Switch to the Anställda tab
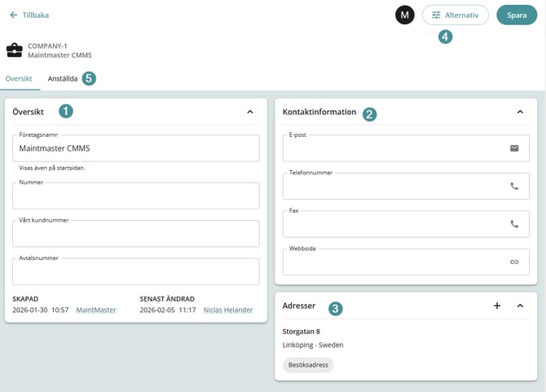The image size is (546, 392). [x=63, y=79]
